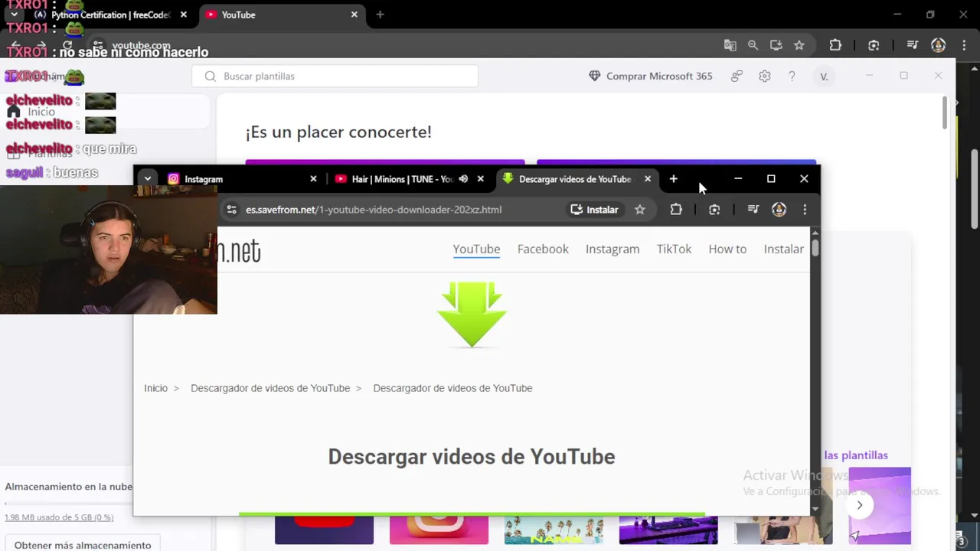Click the Instalar app button in address bar

click(594, 210)
